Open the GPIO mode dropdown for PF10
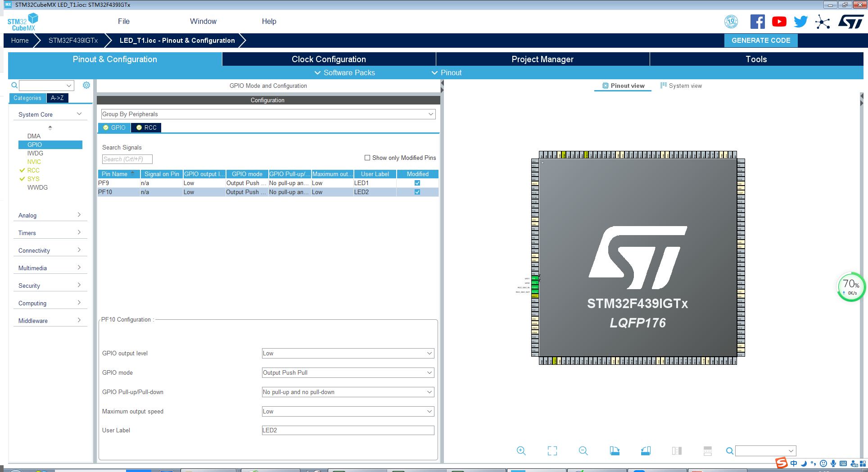This screenshot has height=472, width=868. [x=429, y=372]
